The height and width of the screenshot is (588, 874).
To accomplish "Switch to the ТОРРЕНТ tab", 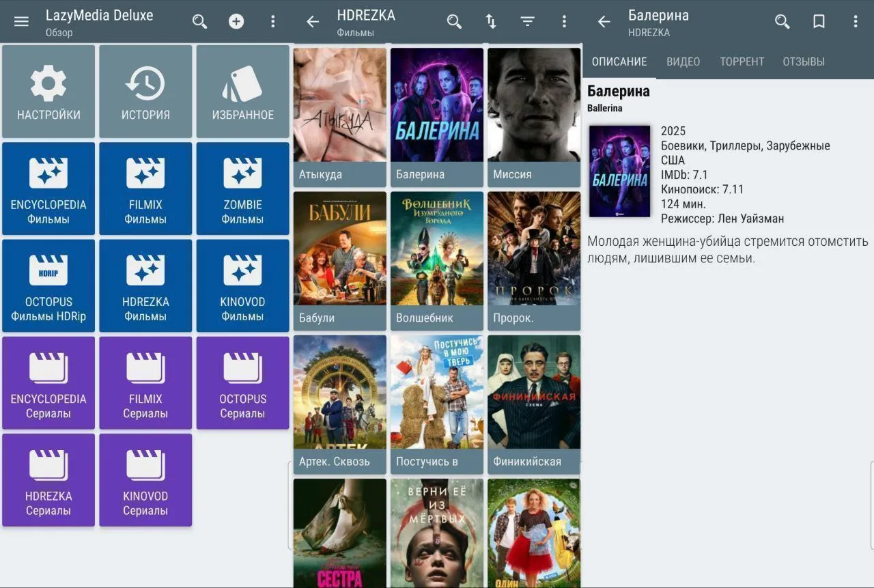I will [742, 61].
